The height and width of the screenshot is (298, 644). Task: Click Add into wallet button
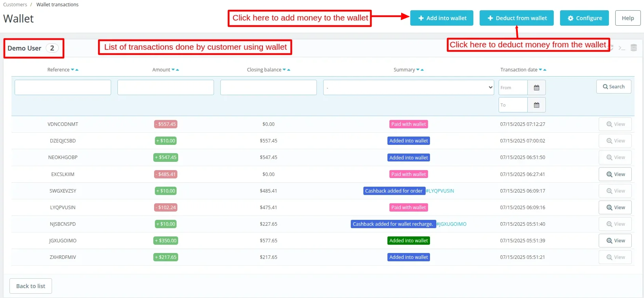(442, 18)
